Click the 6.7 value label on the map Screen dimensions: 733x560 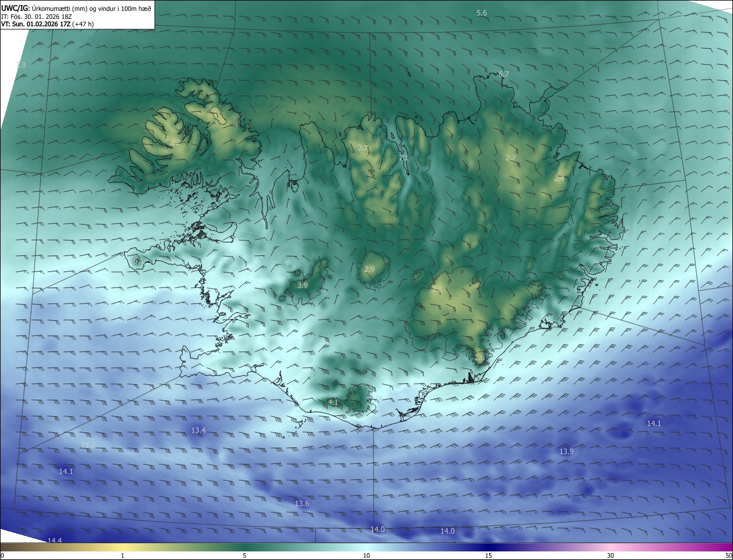[503, 74]
